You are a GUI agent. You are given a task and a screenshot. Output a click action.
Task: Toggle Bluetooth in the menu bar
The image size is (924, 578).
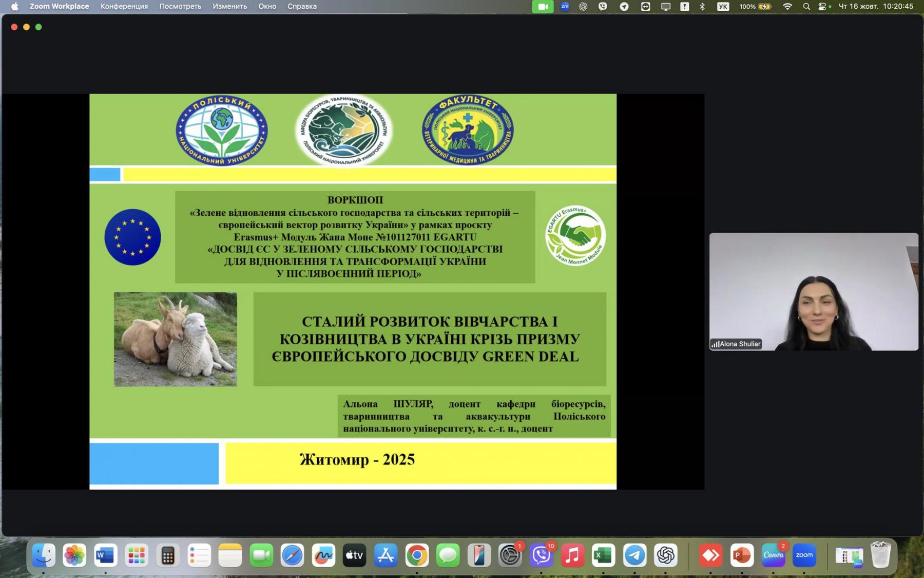coord(702,7)
